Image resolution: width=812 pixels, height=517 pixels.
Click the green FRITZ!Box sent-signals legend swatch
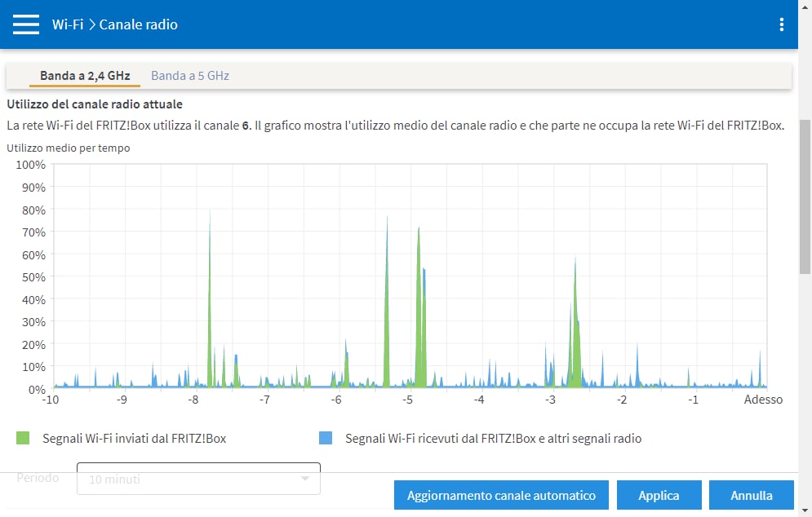click(23, 439)
